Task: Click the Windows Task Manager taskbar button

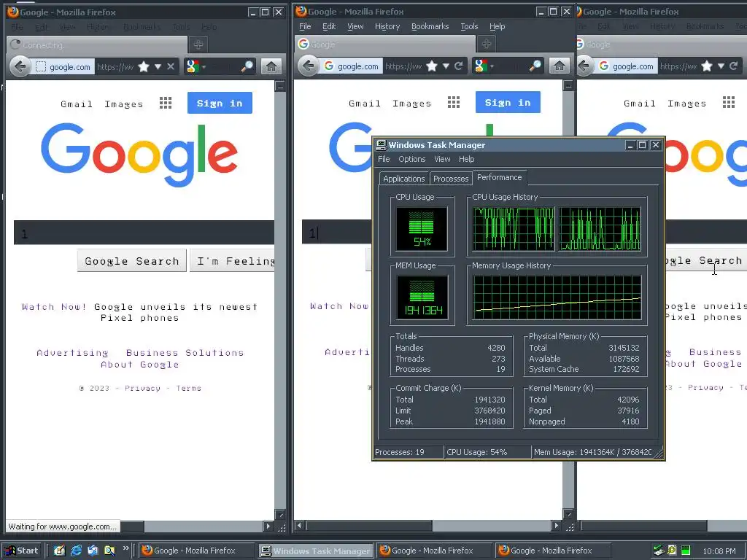Action: (x=316, y=551)
